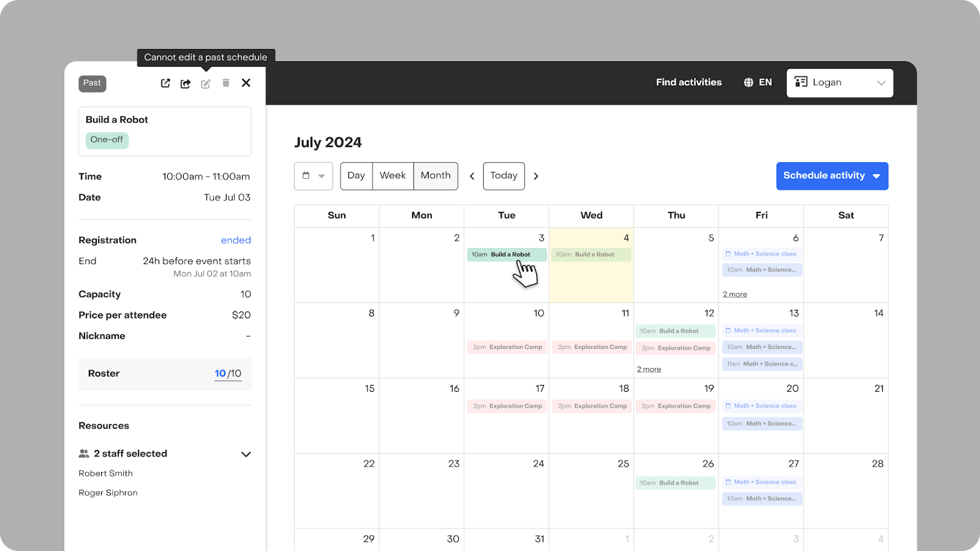This screenshot has width=980, height=551.
Task: Click the trash delete icon
Action: (226, 83)
